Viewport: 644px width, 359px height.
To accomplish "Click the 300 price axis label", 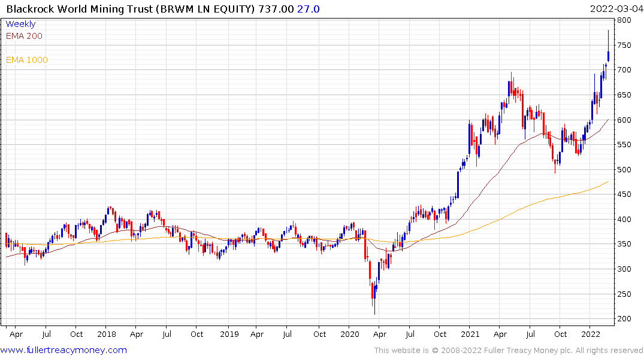I will pyautogui.click(x=624, y=269).
